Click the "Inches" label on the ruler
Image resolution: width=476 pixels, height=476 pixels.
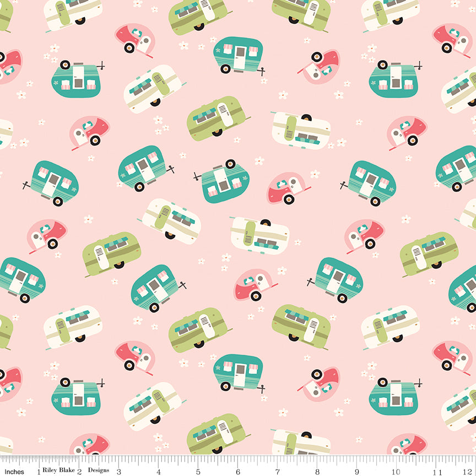(14, 472)
